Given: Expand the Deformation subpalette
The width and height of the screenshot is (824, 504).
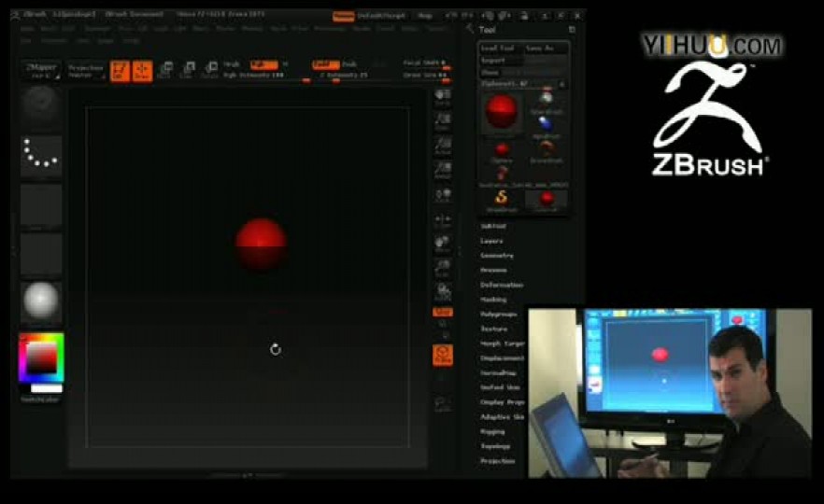Looking at the screenshot, I should pos(502,285).
